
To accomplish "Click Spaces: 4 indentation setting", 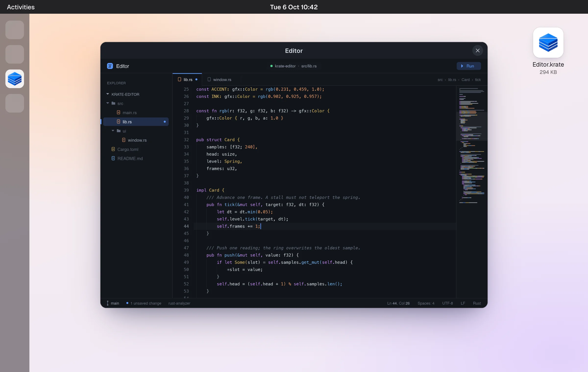I will point(426,303).
